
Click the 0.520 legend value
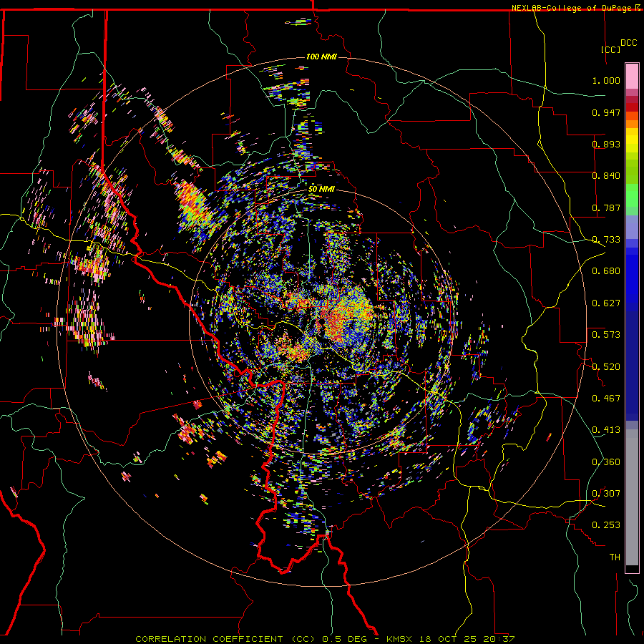[606, 366]
